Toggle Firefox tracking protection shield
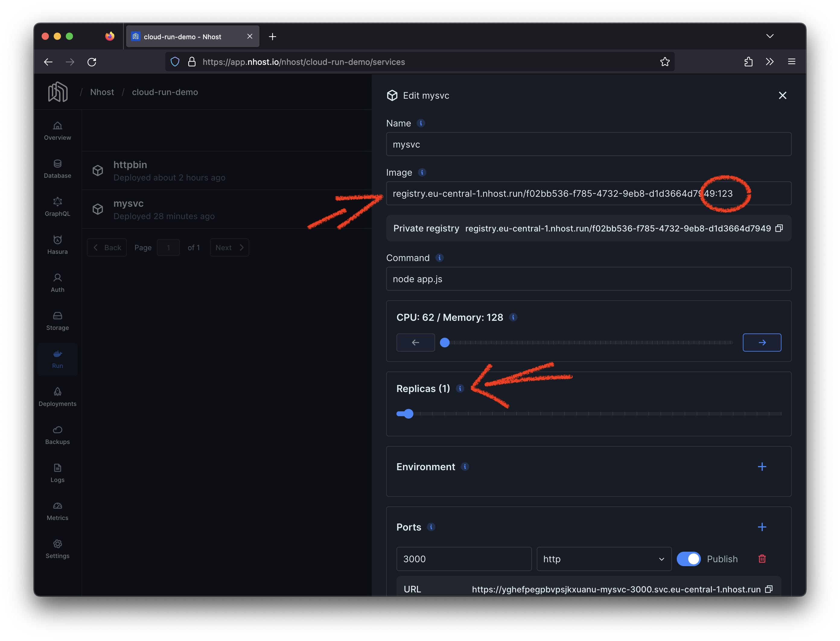The width and height of the screenshot is (840, 641). tap(175, 62)
